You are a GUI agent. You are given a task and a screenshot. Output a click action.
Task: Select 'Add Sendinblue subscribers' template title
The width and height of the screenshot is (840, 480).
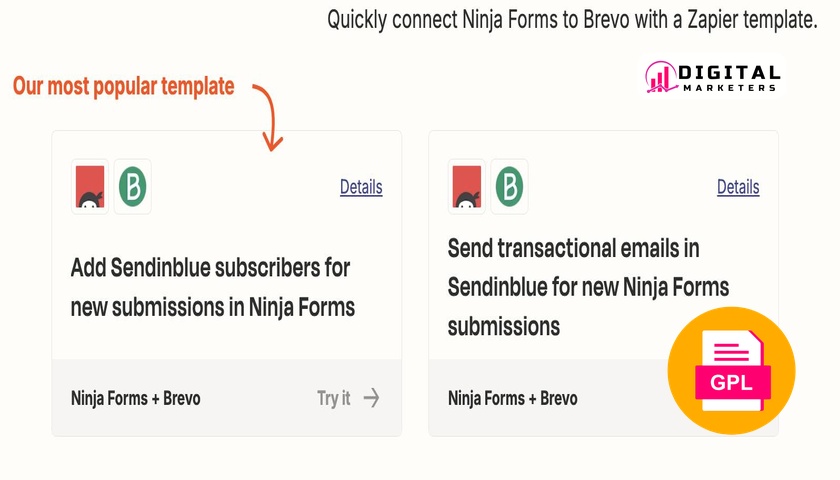click(x=213, y=287)
